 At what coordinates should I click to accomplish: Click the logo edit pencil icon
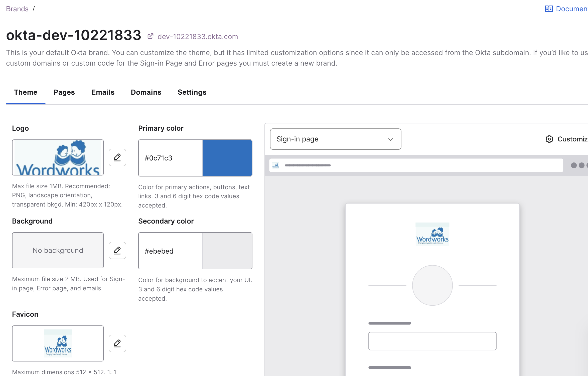117,157
